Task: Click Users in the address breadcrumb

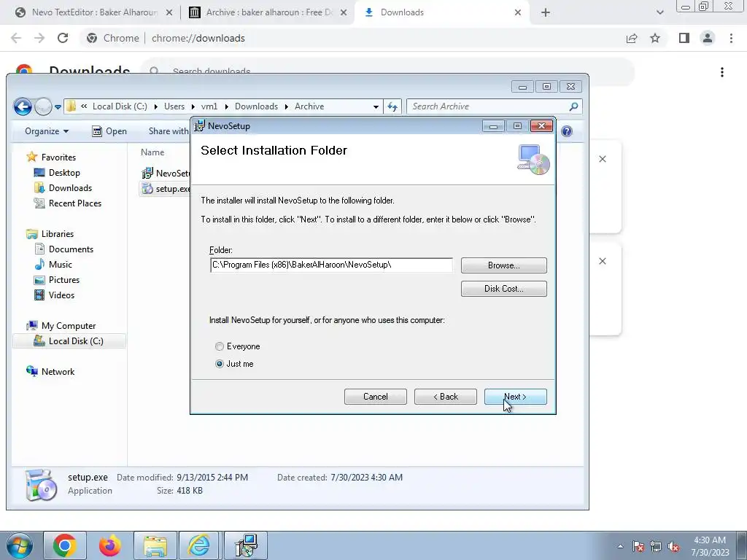Action: coord(174,106)
